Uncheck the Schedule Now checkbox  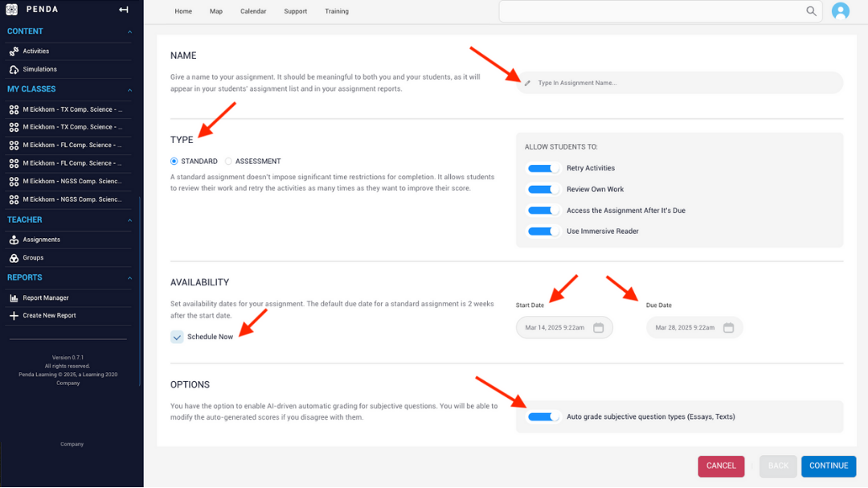[177, 336]
